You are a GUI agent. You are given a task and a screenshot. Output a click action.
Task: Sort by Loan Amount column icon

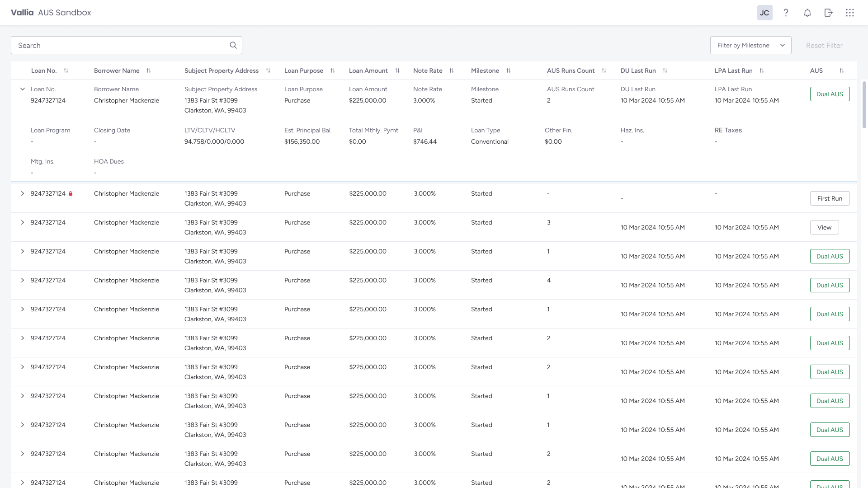pos(397,70)
